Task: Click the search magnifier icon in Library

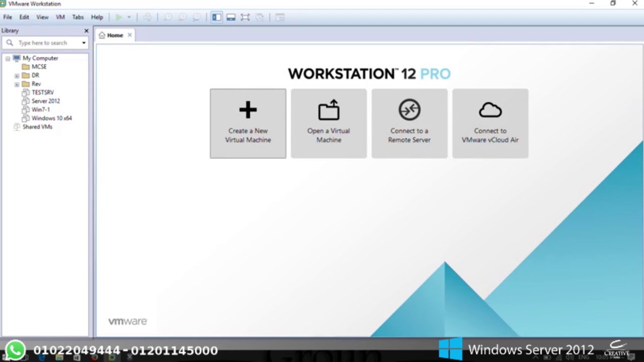Action: click(10, 43)
